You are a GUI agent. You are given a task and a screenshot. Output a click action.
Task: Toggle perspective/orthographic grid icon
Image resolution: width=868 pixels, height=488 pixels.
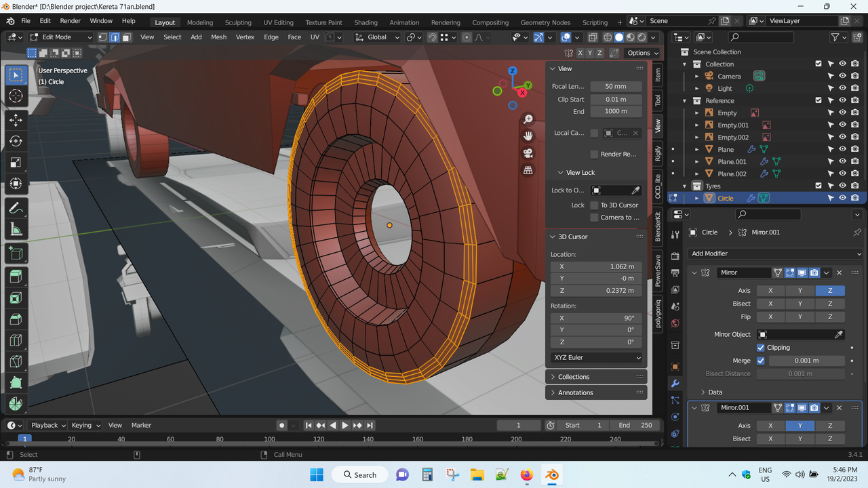click(x=528, y=171)
